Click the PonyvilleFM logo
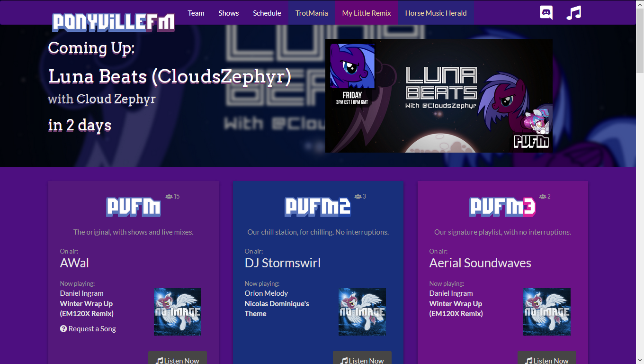The width and height of the screenshot is (644, 364). pyautogui.click(x=114, y=22)
